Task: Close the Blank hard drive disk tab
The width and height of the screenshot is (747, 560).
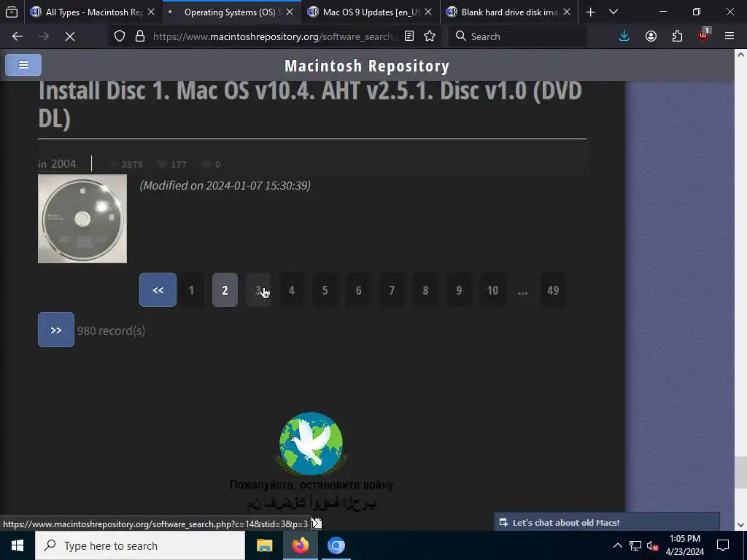Action: pyautogui.click(x=567, y=12)
